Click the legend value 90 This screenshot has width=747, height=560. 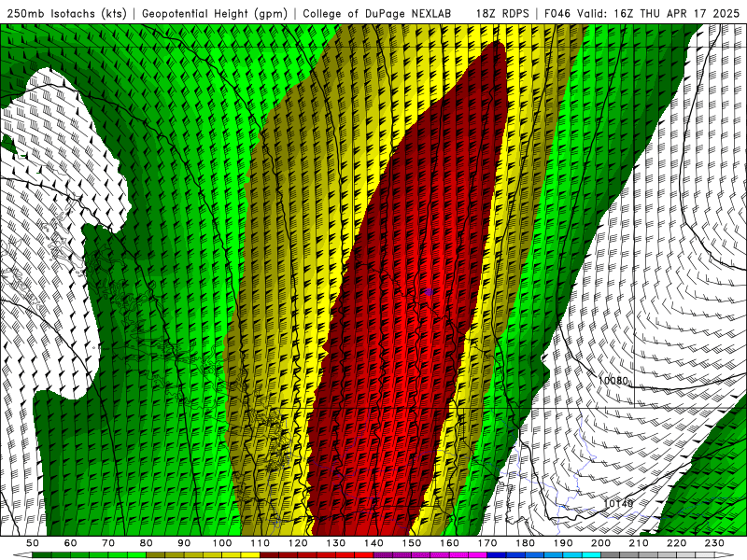pos(184,543)
